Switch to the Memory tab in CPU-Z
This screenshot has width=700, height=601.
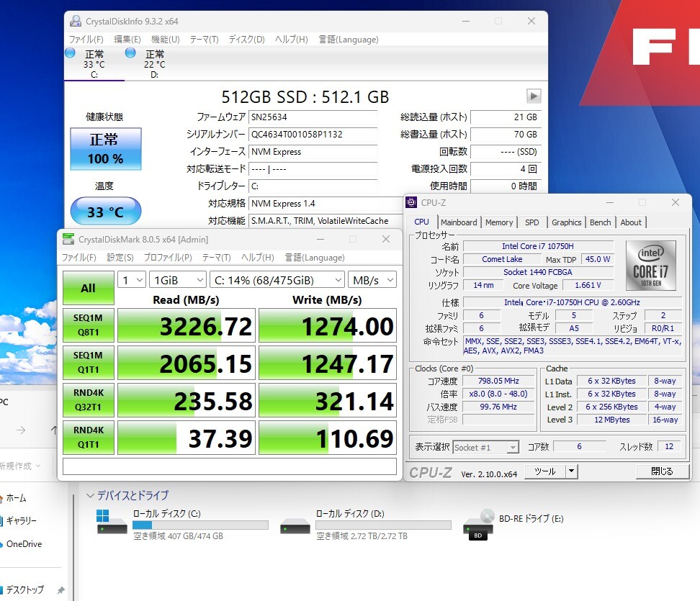(x=498, y=222)
